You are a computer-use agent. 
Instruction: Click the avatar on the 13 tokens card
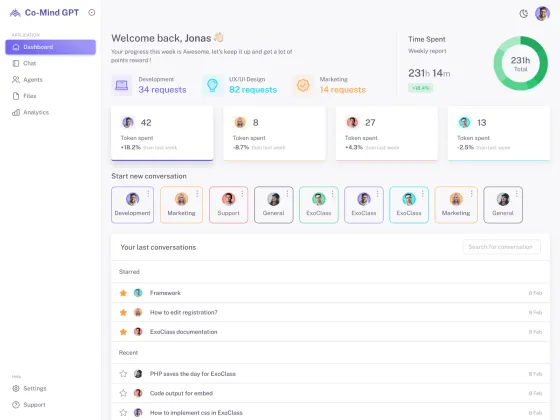[464, 122]
